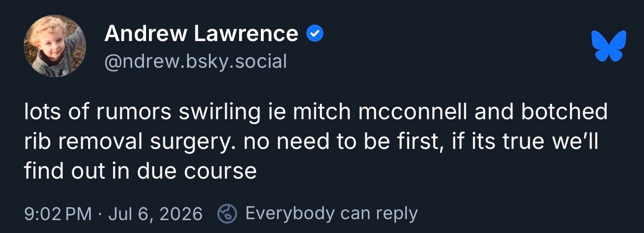This screenshot has height=233, width=644.
Task: Open the @ndrew.bsky.social handle link
Action: tap(196, 62)
